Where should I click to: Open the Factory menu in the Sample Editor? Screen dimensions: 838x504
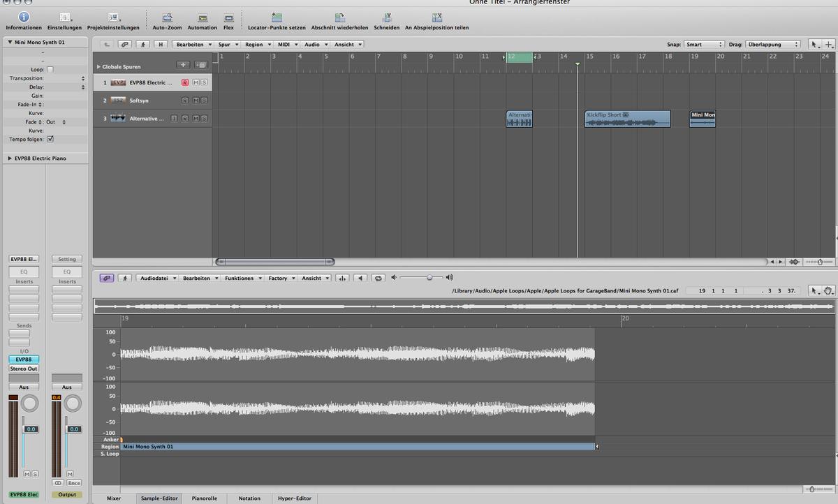click(281, 278)
